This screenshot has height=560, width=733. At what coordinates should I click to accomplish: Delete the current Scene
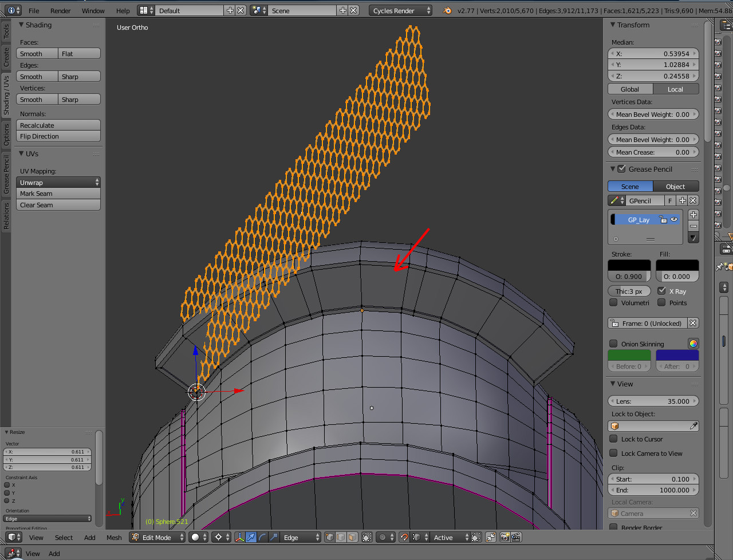point(354,10)
